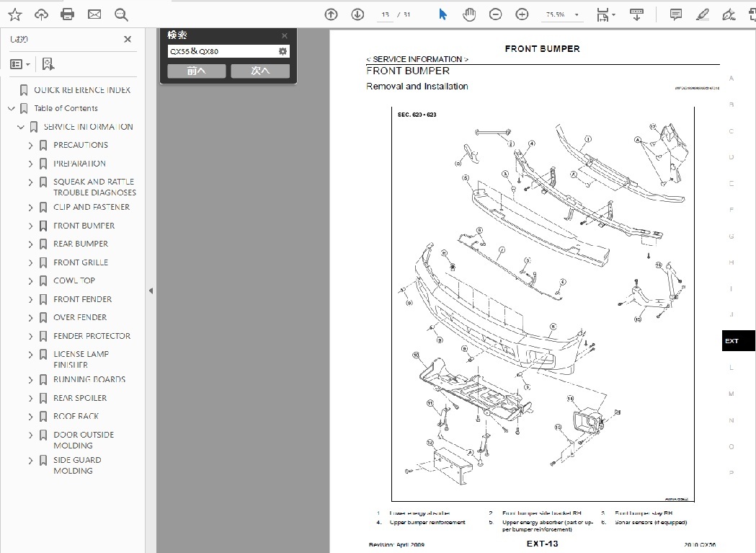Collapse the Table of Contents bookmark
Image resolution: width=756 pixels, height=553 pixels.
point(12,109)
